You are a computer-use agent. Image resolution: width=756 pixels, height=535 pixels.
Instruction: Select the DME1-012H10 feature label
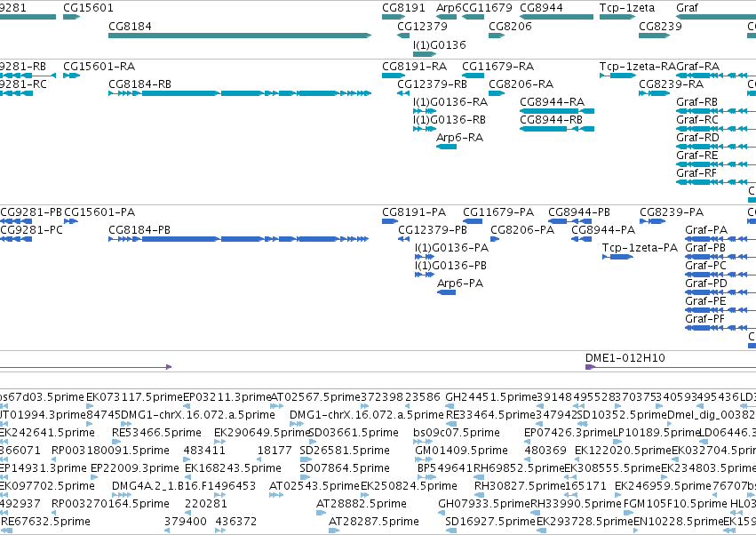click(625, 357)
